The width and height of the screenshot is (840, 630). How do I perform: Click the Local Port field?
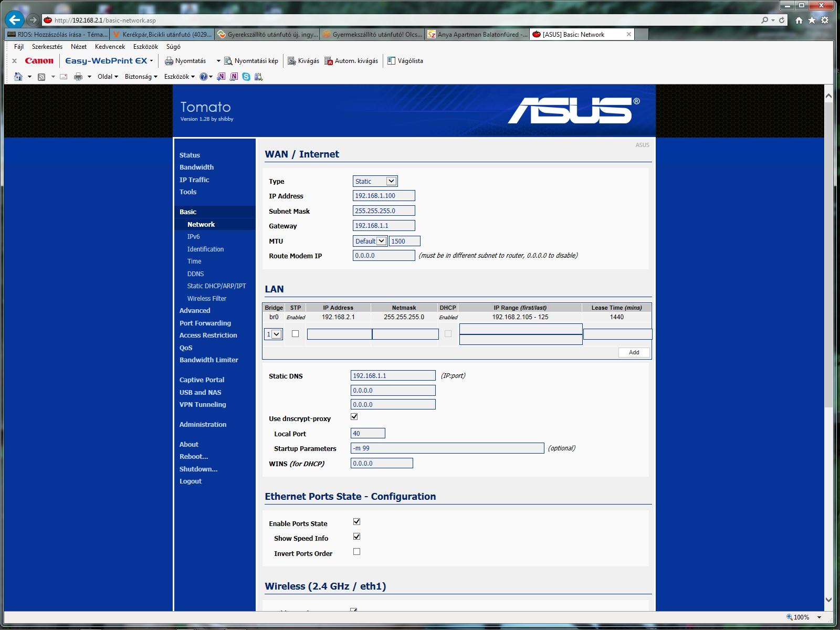click(368, 434)
